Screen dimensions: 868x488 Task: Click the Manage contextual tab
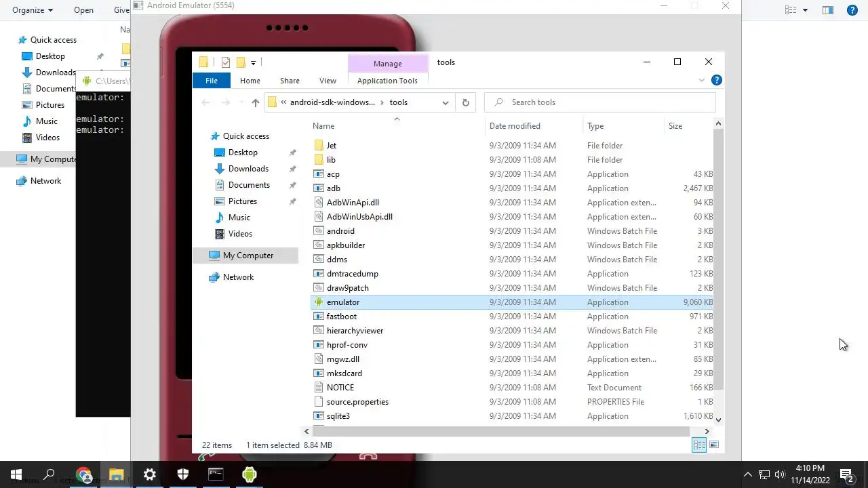coord(388,64)
